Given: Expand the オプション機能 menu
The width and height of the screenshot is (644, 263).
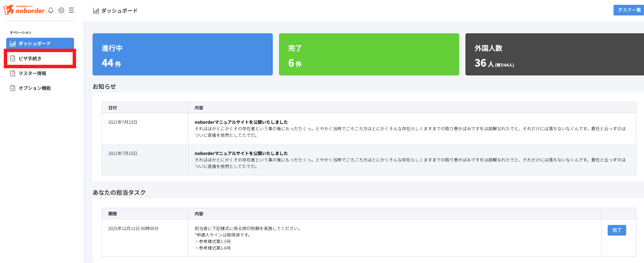Looking at the screenshot, I should click(35, 88).
